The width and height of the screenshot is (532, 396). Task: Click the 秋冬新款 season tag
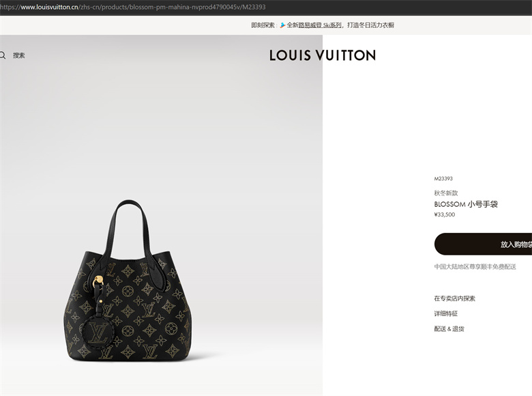[446, 193]
